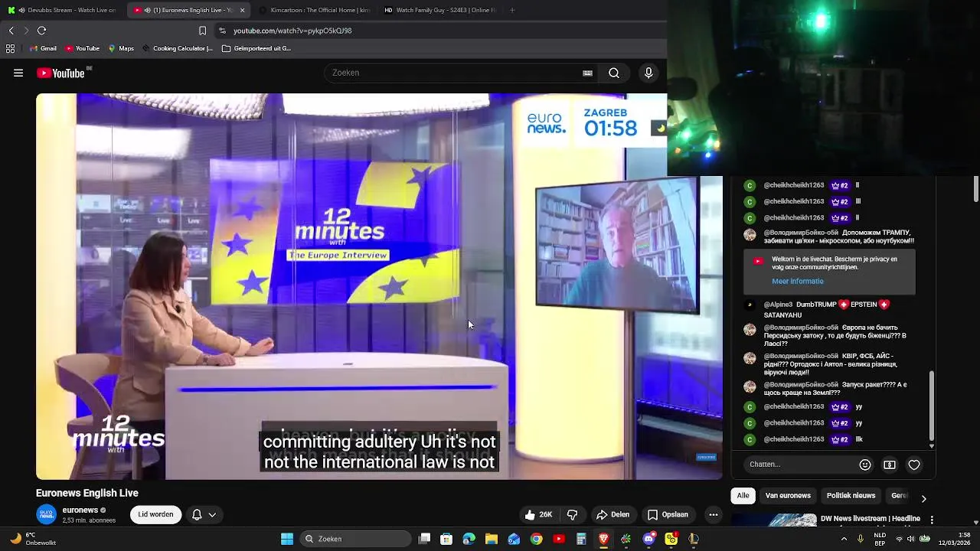This screenshot has width=980, height=551.
Task: Click the Delen share button
Action: [612, 514]
